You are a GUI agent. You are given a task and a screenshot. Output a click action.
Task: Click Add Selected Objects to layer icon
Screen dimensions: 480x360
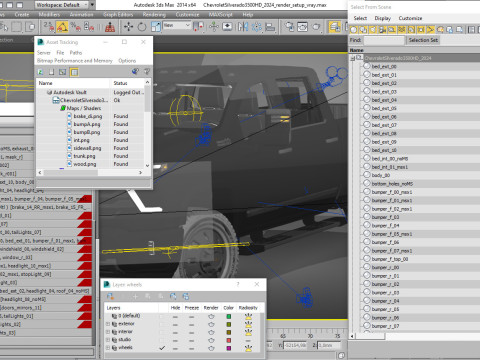(135, 296)
